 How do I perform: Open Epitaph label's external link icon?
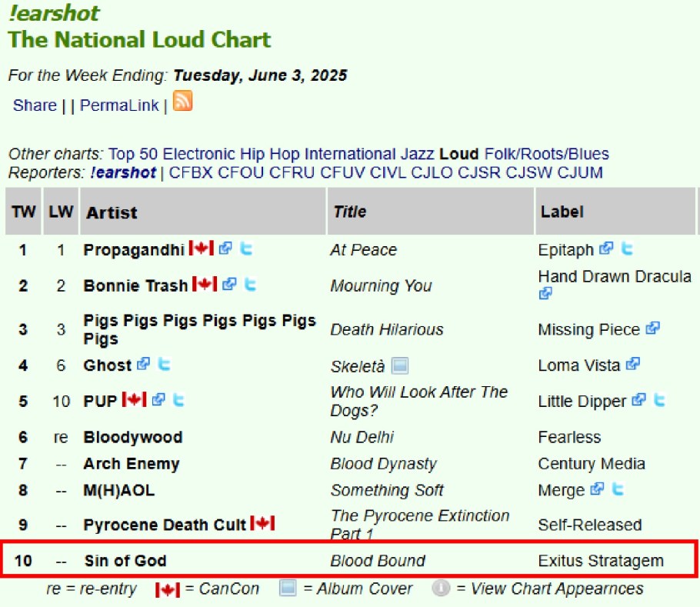(607, 248)
